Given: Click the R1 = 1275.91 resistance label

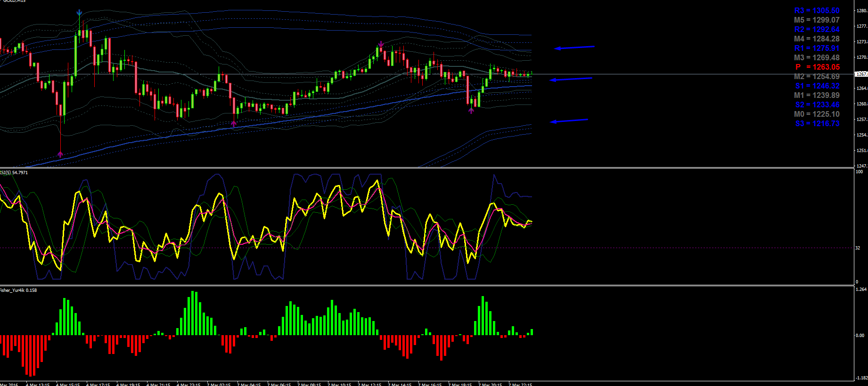Looking at the screenshot, I should (x=817, y=48).
